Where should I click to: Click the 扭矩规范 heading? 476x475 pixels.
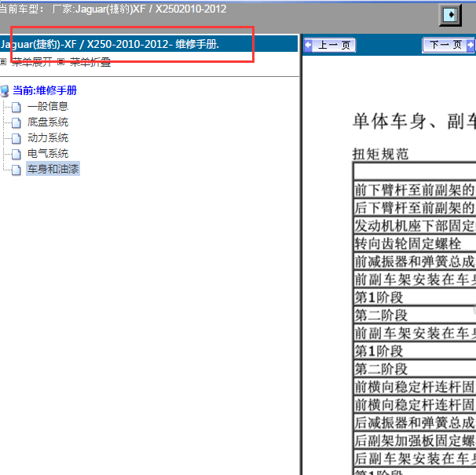coord(380,154)
